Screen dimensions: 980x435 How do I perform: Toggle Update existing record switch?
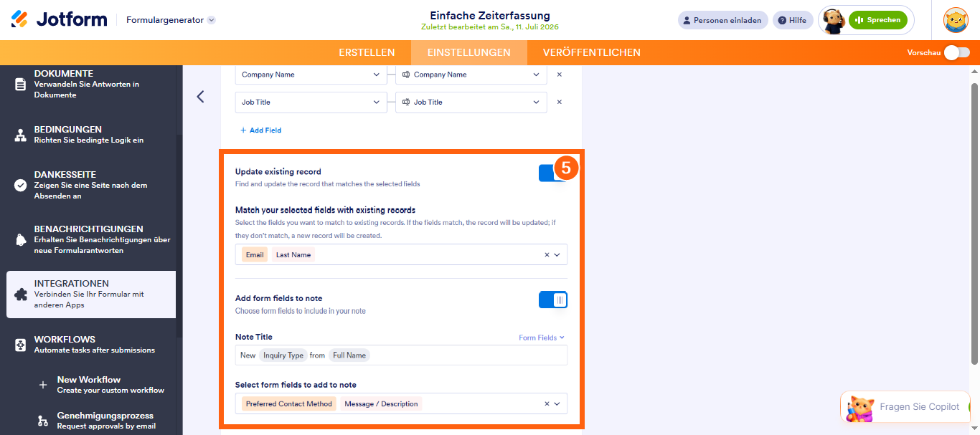pos(553,173)
